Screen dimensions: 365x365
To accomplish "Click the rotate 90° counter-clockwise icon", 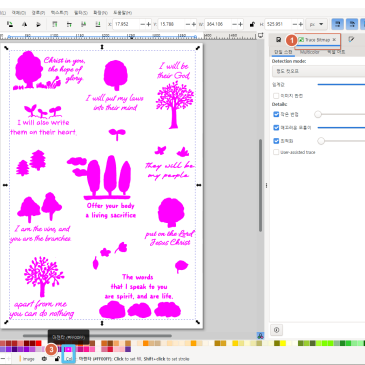I will coord(10,24).
